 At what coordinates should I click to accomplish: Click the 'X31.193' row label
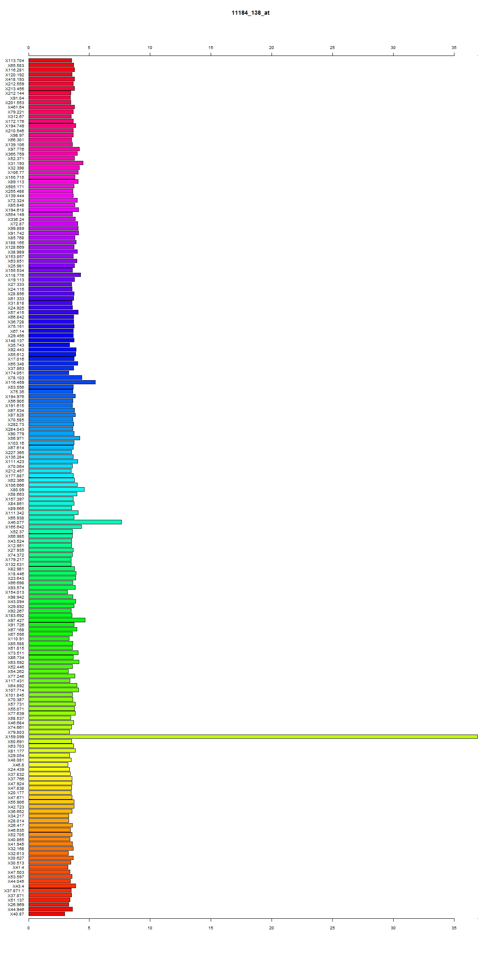pyautogui.click(x=16, y=163)
